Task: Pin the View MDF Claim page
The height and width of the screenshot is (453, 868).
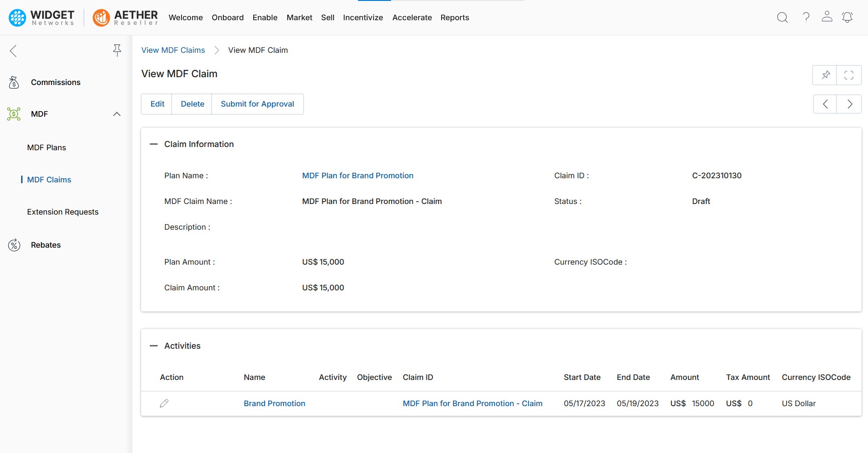Action: point(825,75)
